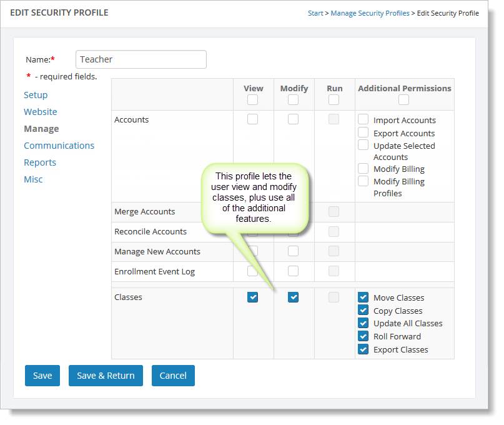Toggle the Update Selected Accounts checkbox
Viewport: 504px width, 425px height.
pyautogui.click(x=363, y=145)
